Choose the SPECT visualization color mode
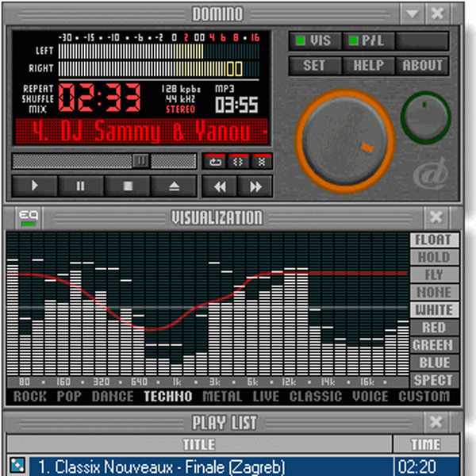476x476 pixels. coord(434,380)
